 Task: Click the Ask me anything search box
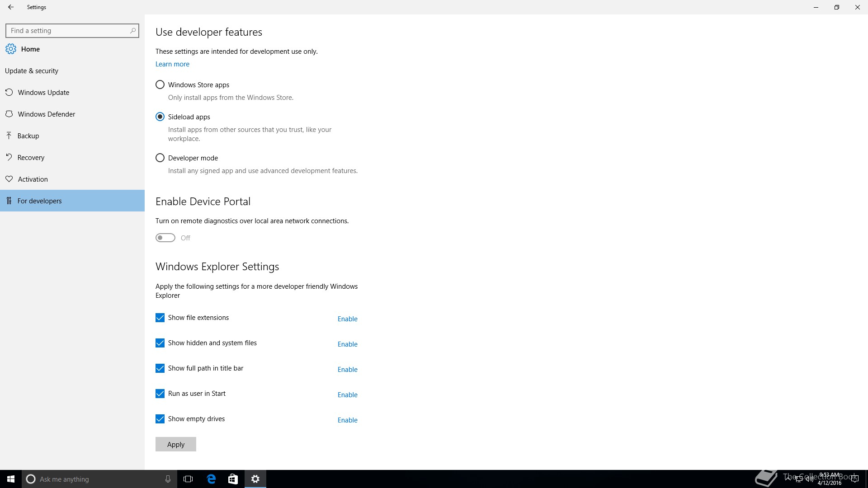[x=99, y=479]
